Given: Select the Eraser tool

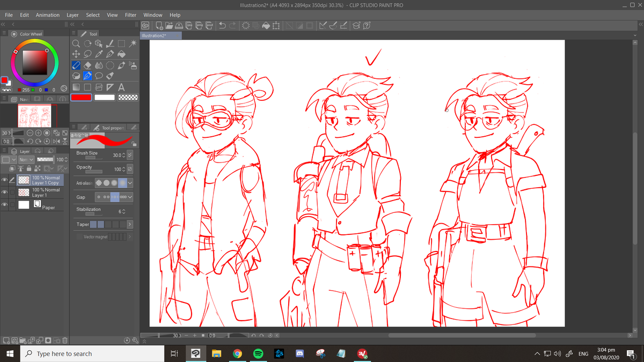Looking at the screenshot, I should (87, 65).
